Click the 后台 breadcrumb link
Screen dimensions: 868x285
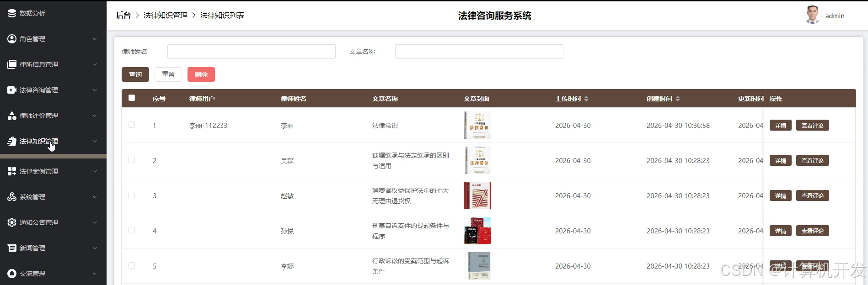click(123, 15)
